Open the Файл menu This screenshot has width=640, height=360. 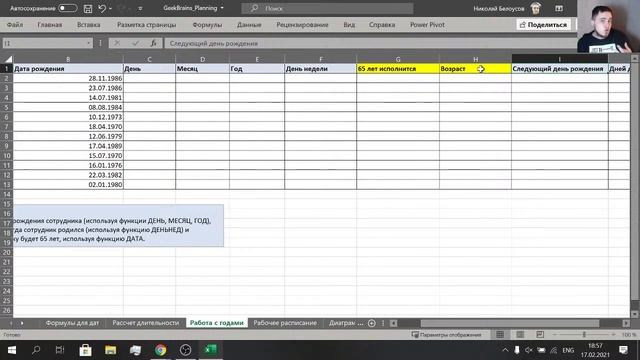click(x=15, y=24)
